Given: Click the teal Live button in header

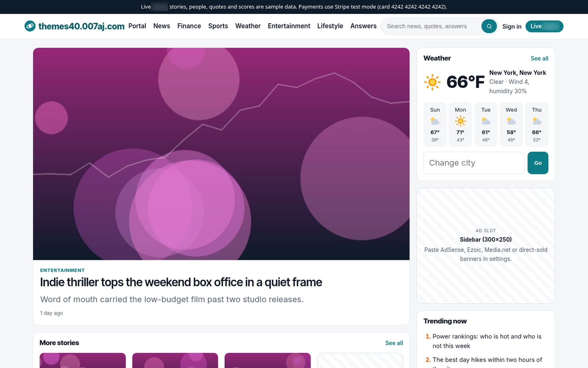Looking at the screenshot, I should (x=544, y=26).
